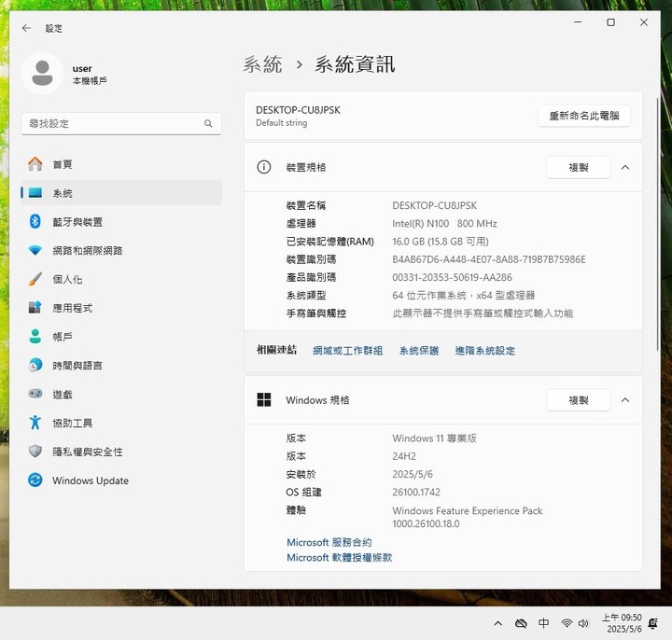Click the OS build value 26100.1742
Viewport: 672px width, 640px height.
point(415,492)
